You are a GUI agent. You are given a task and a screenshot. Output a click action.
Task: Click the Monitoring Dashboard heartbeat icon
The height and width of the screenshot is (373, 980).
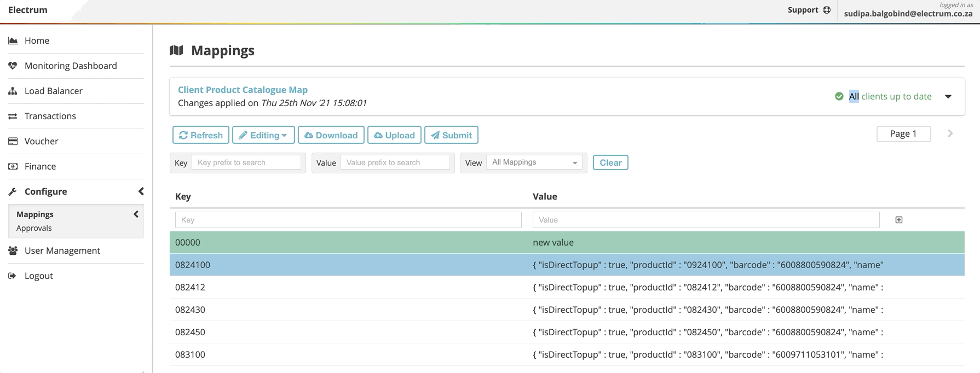[x=13, y=66]
